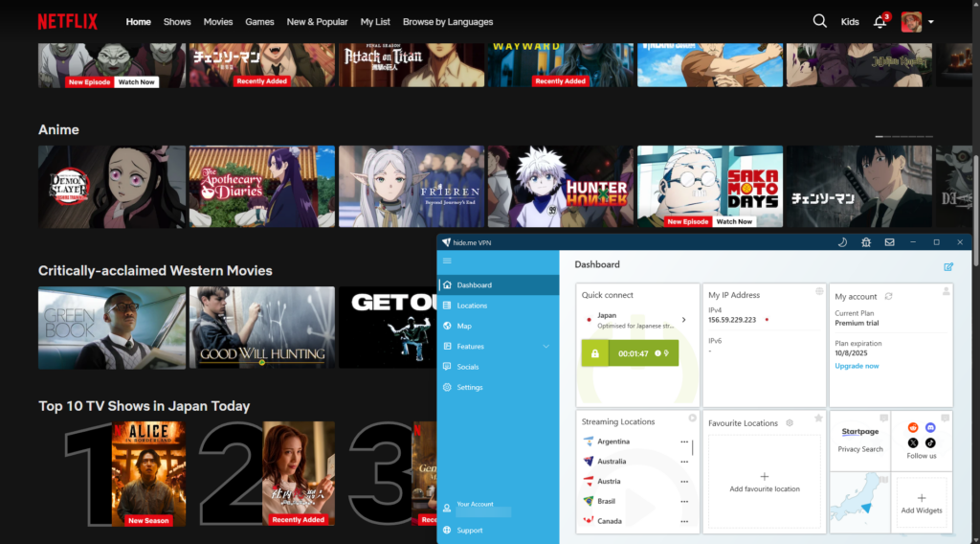
Task: Open Support in hide.me sidebar
Action: [498, 531]
